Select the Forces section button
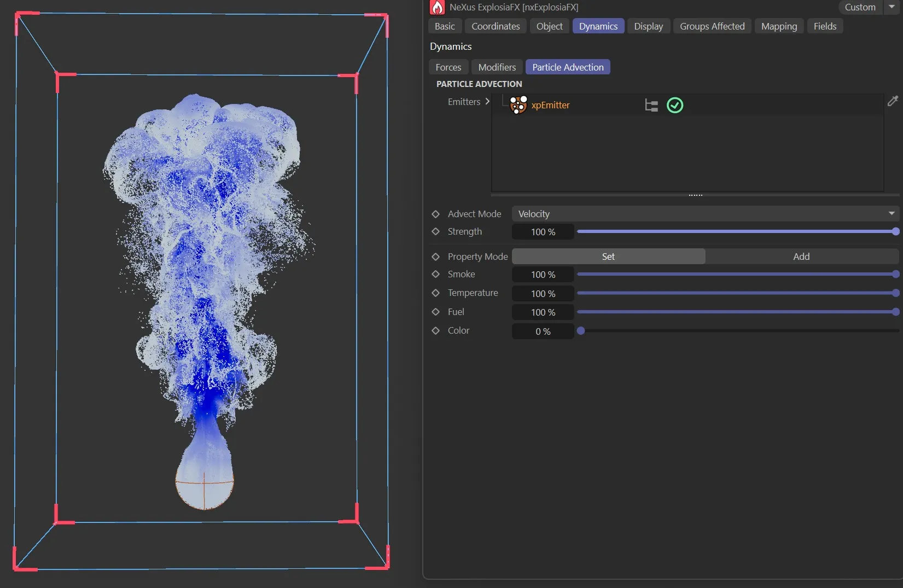903x588 pixels. pyautogui.click(x=448, y=67)
